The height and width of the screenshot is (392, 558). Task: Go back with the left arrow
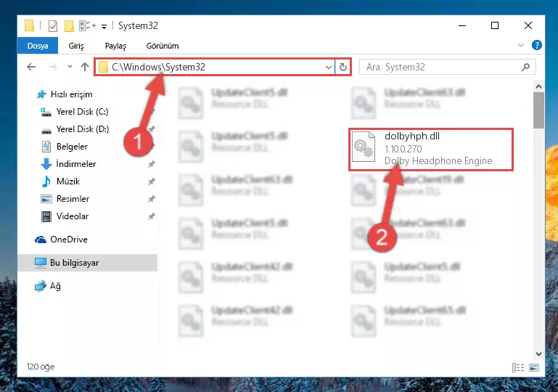pyautogui.click(x=31, y=67)
